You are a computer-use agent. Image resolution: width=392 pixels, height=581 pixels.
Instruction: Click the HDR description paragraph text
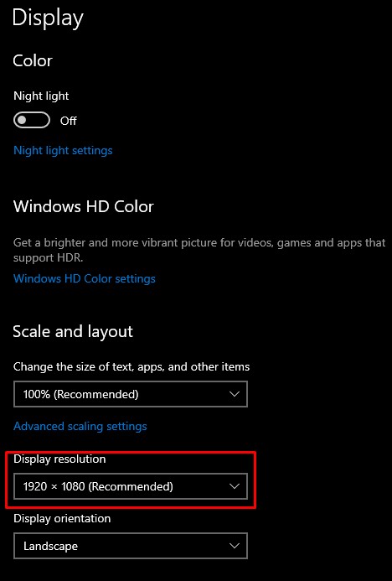[199, 250]
